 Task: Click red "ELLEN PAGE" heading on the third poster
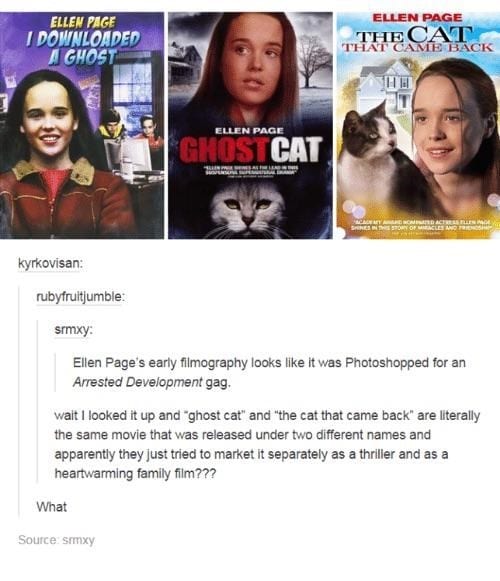417,17
